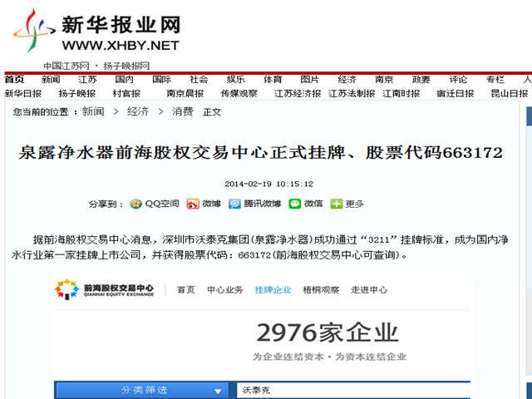The width and height of the screenshot is (532, 399).
Task: Go to 江苏经济报 link
Action: pos(298,93)
